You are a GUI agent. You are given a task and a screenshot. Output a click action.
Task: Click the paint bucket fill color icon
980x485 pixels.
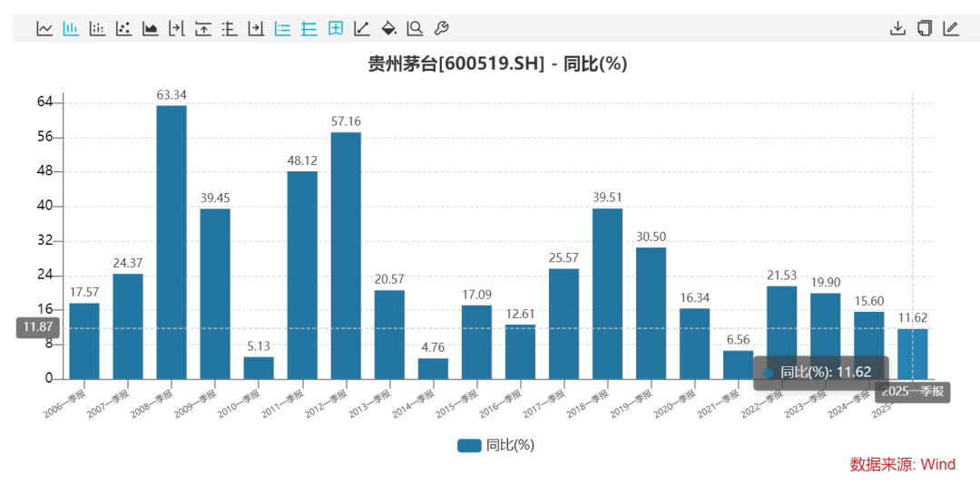click(388, 28)
